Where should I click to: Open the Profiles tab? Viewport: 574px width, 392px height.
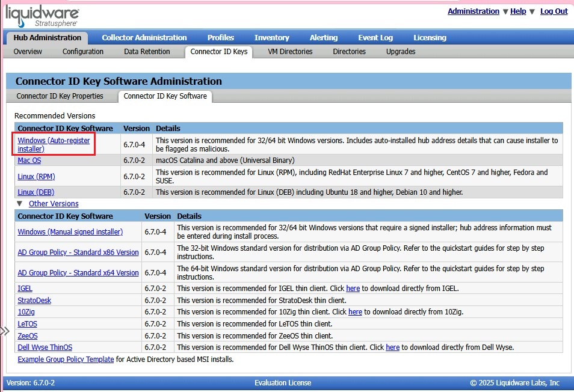point(221,38)
